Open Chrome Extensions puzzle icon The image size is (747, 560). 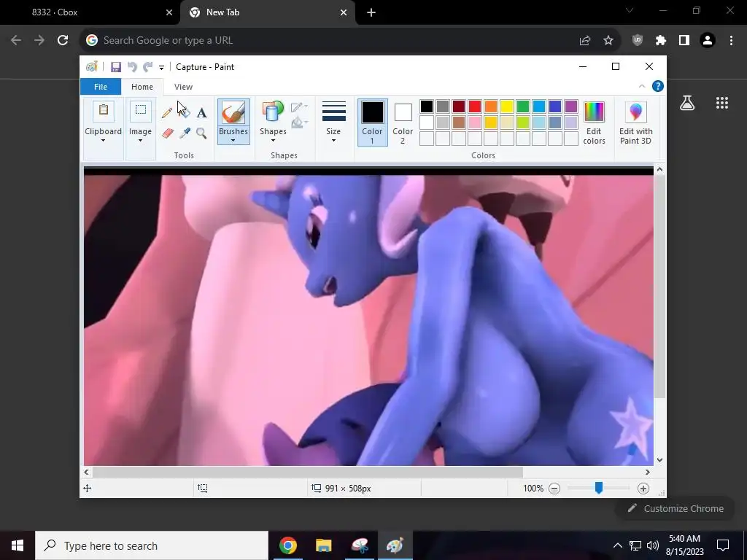661,41
